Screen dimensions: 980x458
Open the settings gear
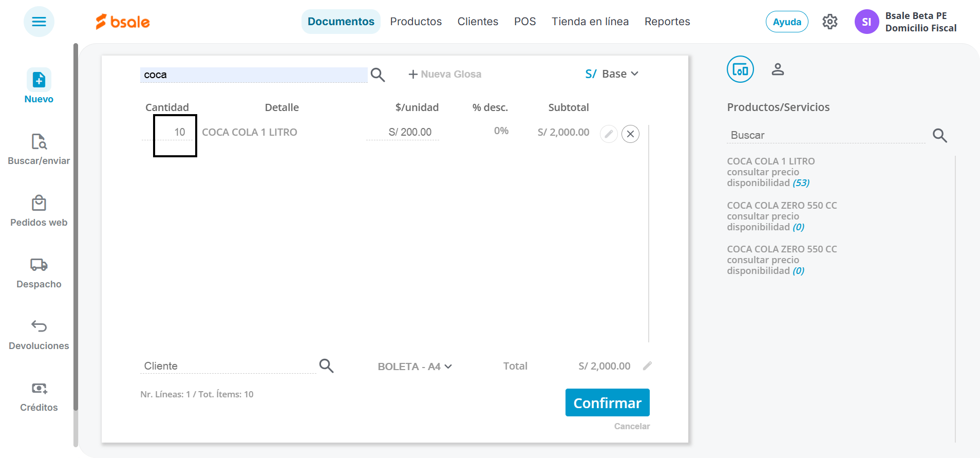click(x=830, y=22)
